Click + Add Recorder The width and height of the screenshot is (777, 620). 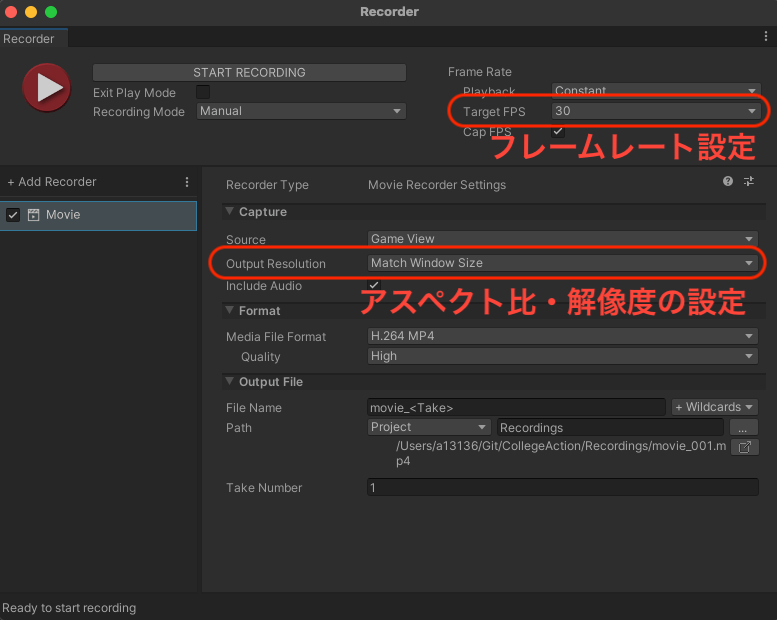(x=52, y=182)
